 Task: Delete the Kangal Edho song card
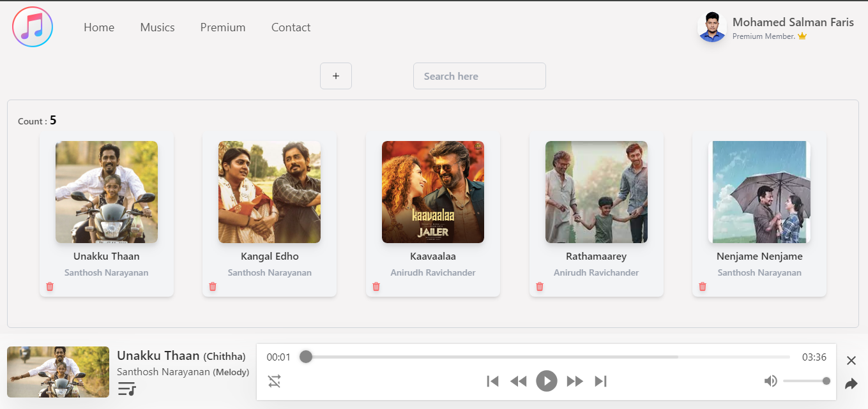[x=213, y=286]
